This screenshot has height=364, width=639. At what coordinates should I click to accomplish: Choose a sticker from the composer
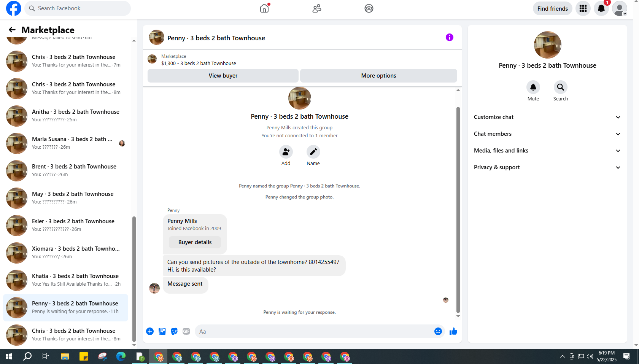174,331
